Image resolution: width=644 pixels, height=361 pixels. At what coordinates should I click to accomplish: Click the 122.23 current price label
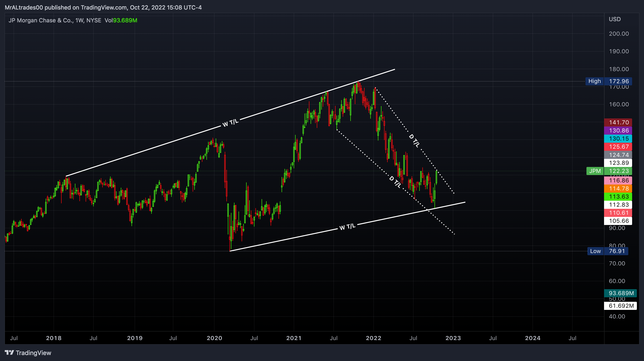click(x=618, y=171)
